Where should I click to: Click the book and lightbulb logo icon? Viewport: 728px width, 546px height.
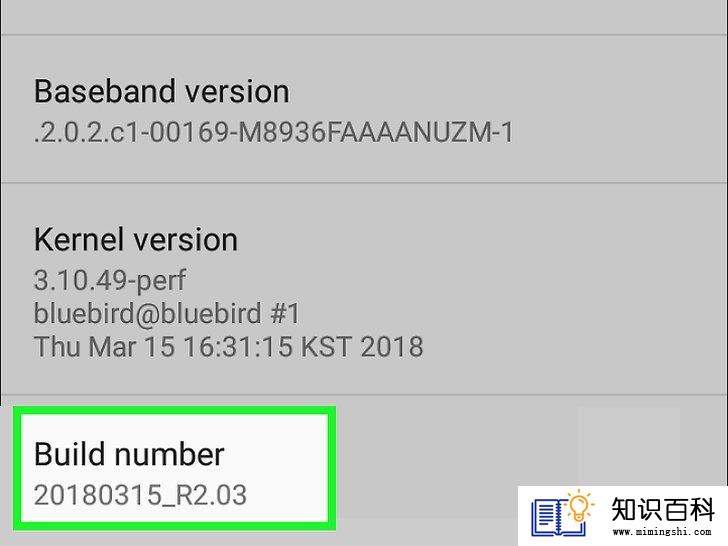pos(563,515)
